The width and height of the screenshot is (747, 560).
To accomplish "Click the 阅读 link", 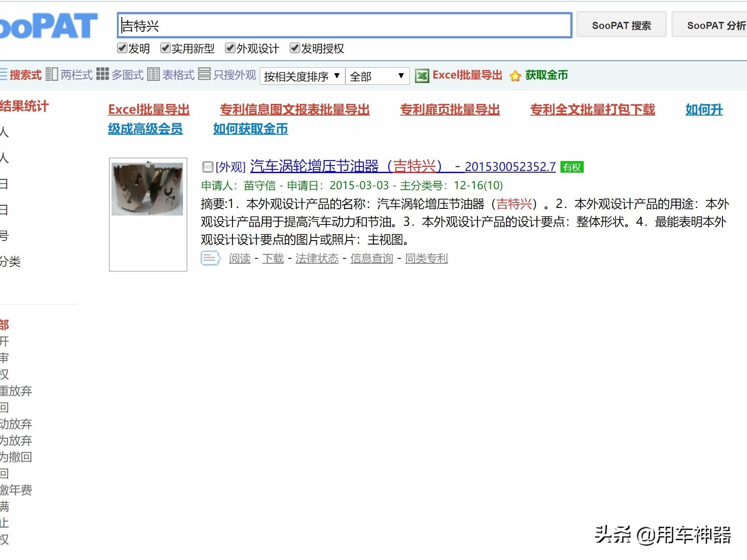I will point(240,258).
